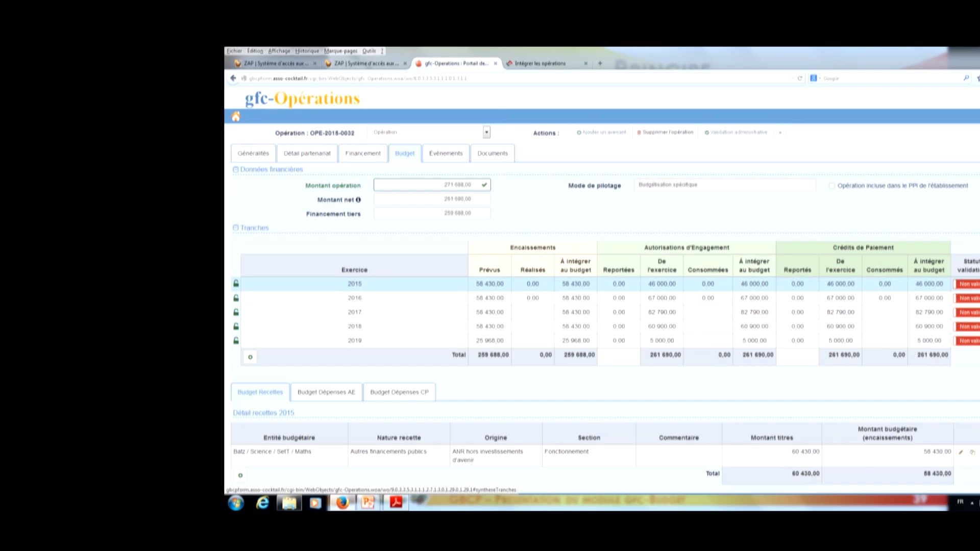980x551 pixels.
Task: Open the Budget Dépenses AE tab
Action: click(x=326, y=392)
